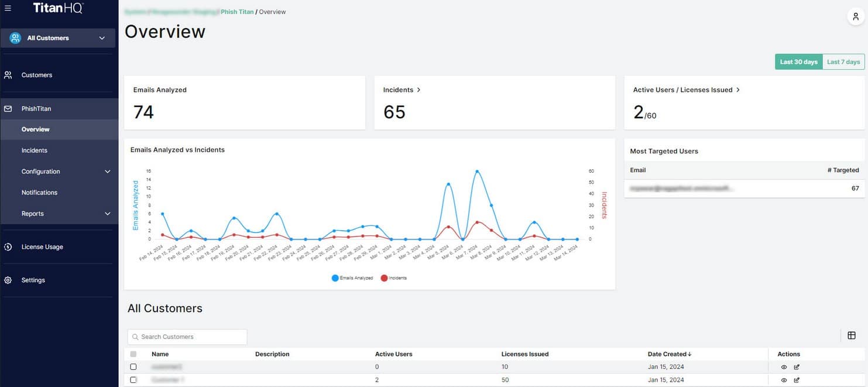This screenshot has height=387, width=868.
Task: View the customer row dated with 10 licenses
Action: pyautogui.click(x=784, y=367)
